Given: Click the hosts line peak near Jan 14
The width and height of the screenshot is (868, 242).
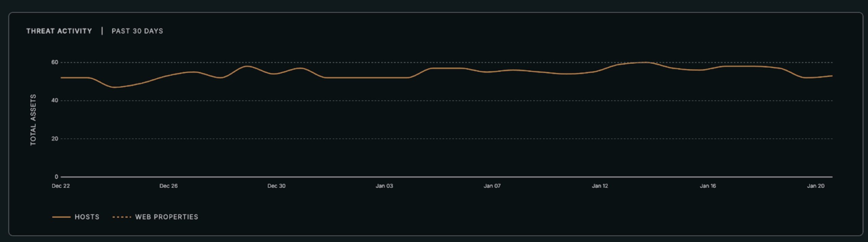Looking at the screenshot, I should 646,62.
